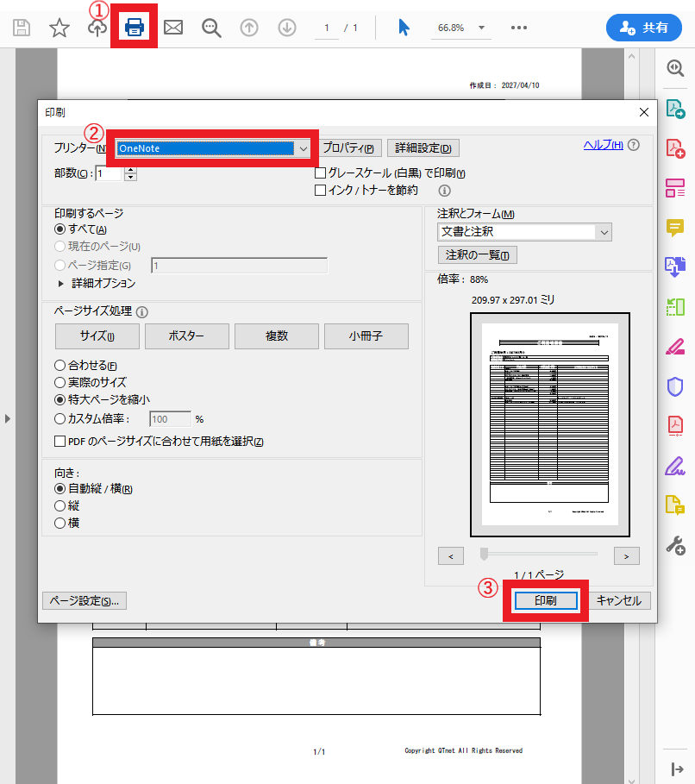This screenshot has width=695, height=784.
Task: Expand the left navigation pane arrow
Action: coord(7,418)
